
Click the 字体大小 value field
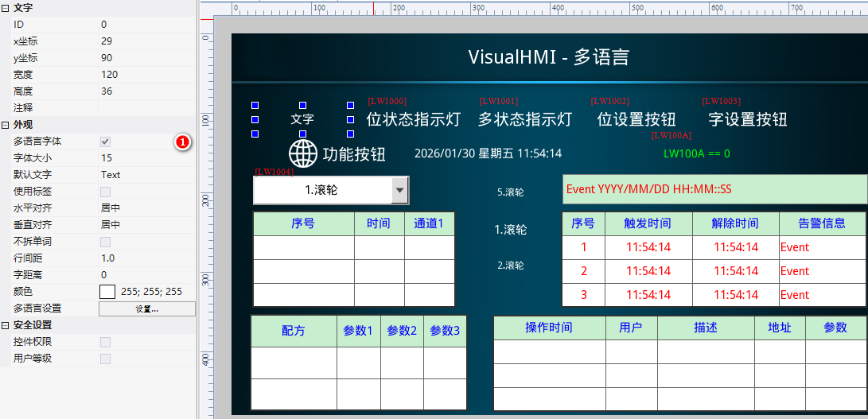pyautogui.click(x=146, y=158)
